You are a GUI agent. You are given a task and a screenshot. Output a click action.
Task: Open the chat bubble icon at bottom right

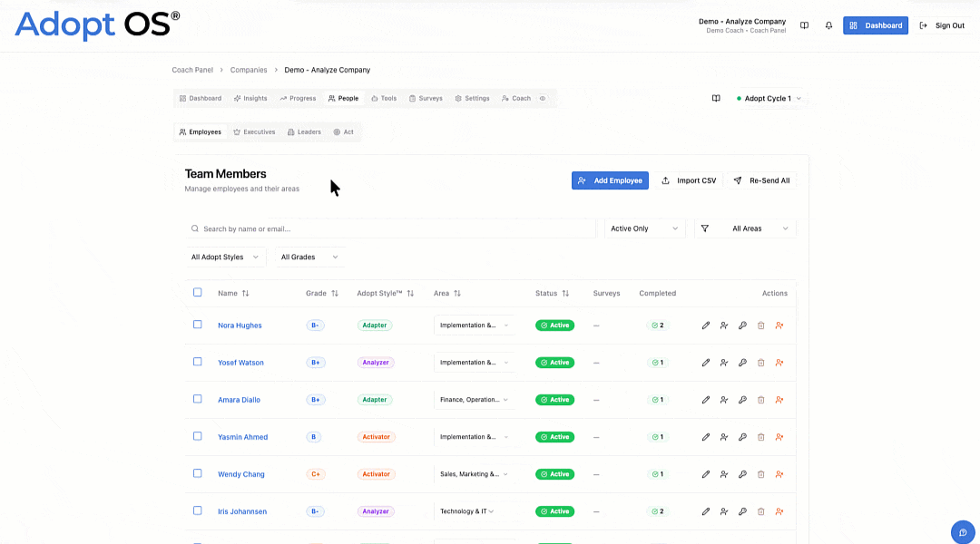click(x=963, y=533)
